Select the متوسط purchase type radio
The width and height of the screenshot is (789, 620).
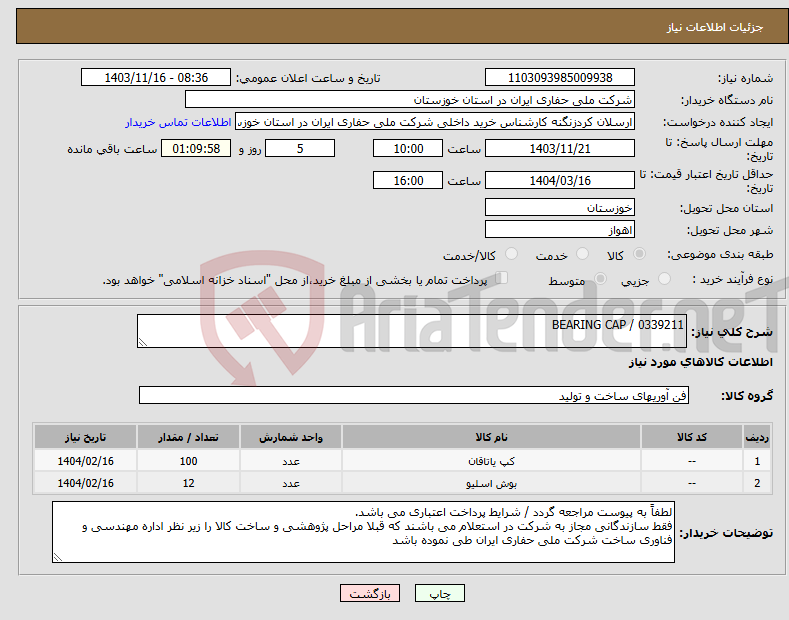pos(600,278)
